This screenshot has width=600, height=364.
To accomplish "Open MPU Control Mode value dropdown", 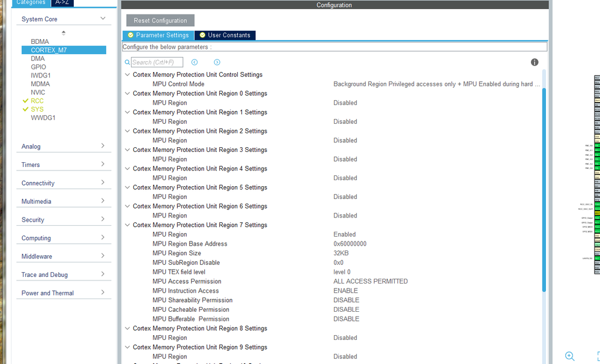I will tap(436, 84).
